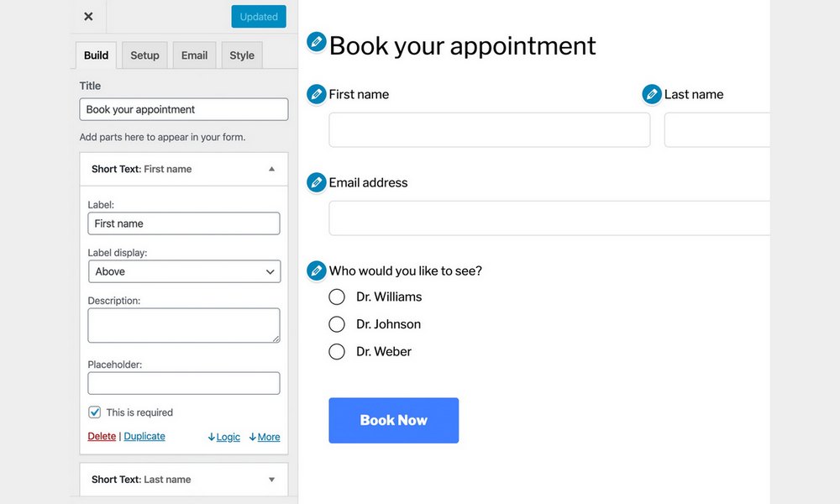Click the pencil icon for Who would you like to see
Screen dimensions: 840x504
coord(316,270)
